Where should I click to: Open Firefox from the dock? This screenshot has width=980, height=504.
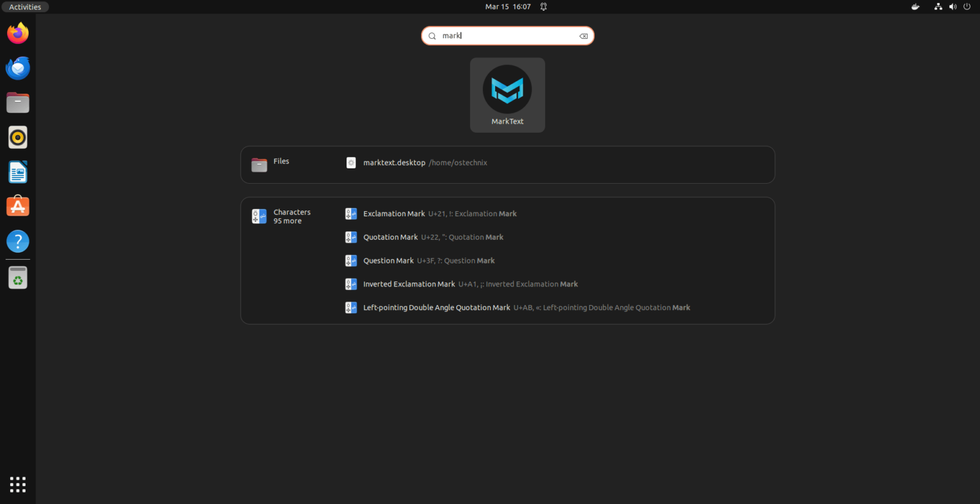17,33
